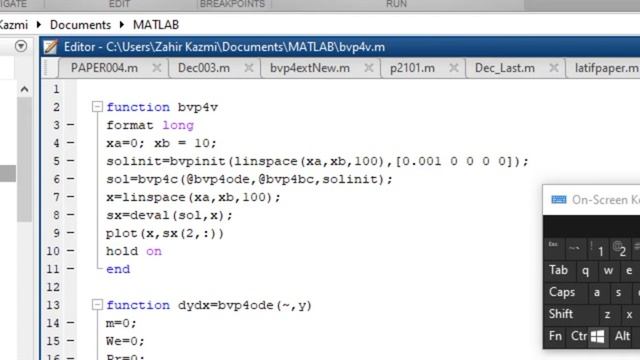Click the Fn key on on-screen keyboard
This screenshot has width=640, height=360.
click(x=555, y=336)
